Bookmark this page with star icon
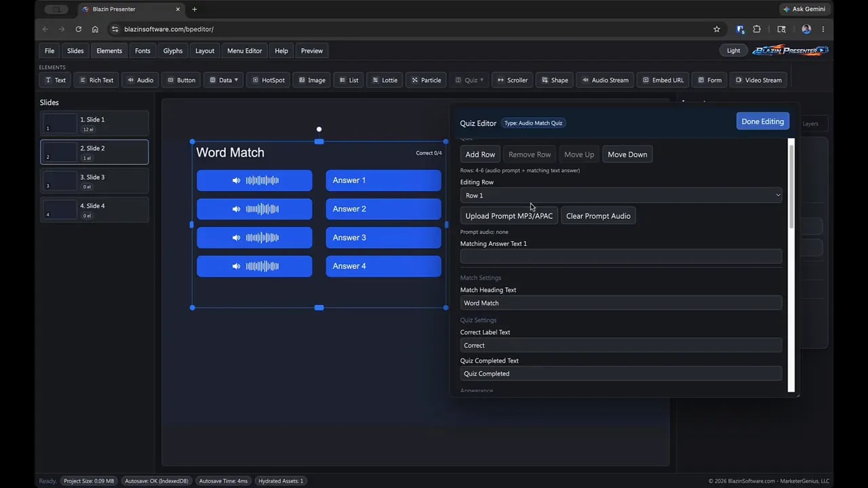This screenshot has width=868, height=488. (x=717, y=29)
